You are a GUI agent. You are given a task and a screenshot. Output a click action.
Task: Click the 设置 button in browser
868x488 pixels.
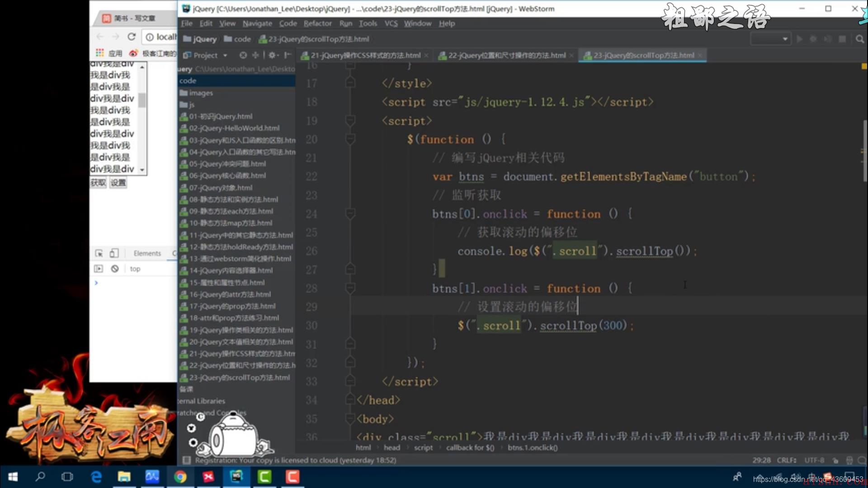(x=118, y=183)
